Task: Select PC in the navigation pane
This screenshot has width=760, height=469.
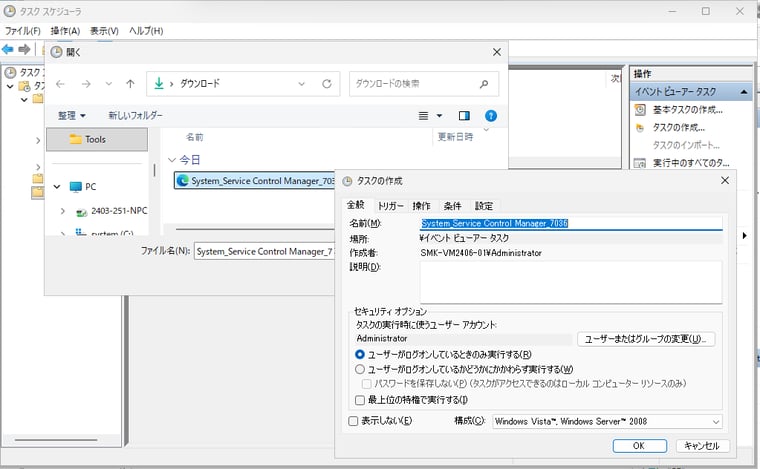Action: coord(90,187)
